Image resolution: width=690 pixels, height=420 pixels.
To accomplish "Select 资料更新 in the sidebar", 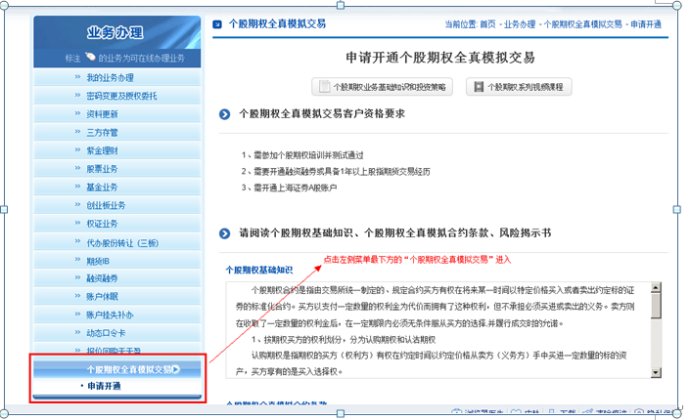I will coord(117,114).
